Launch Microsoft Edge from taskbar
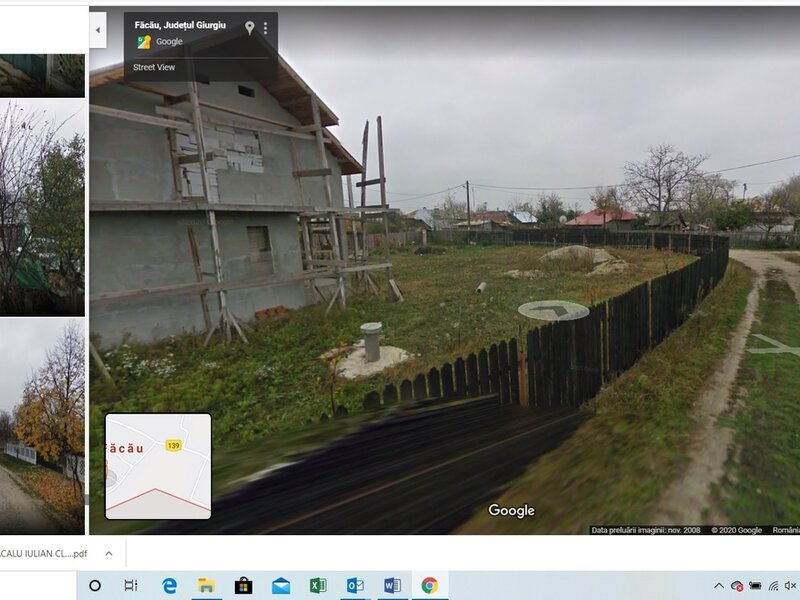 tap(169, 585)
